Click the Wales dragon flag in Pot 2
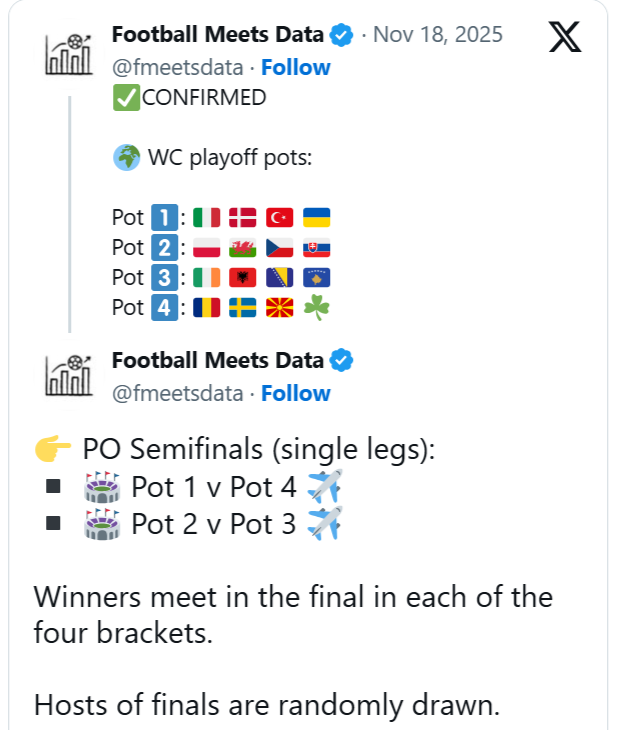Screen dimensions: 621x730 243,248
